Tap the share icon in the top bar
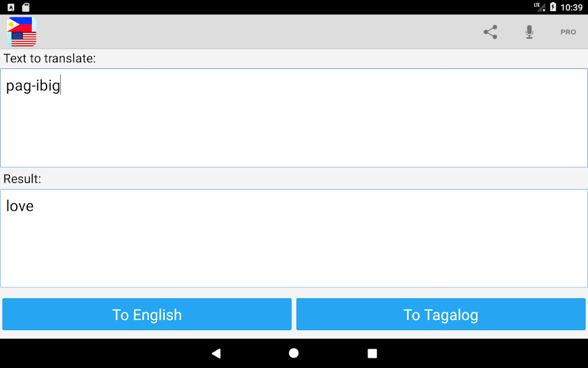The height and width of the screenshot is (368, 588). tap(490, 32)
